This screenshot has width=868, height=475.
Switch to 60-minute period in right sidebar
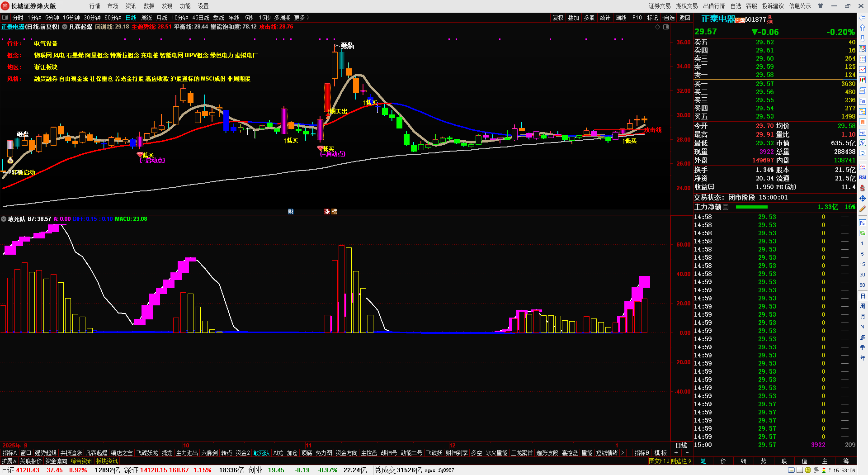tap(862, 285)
